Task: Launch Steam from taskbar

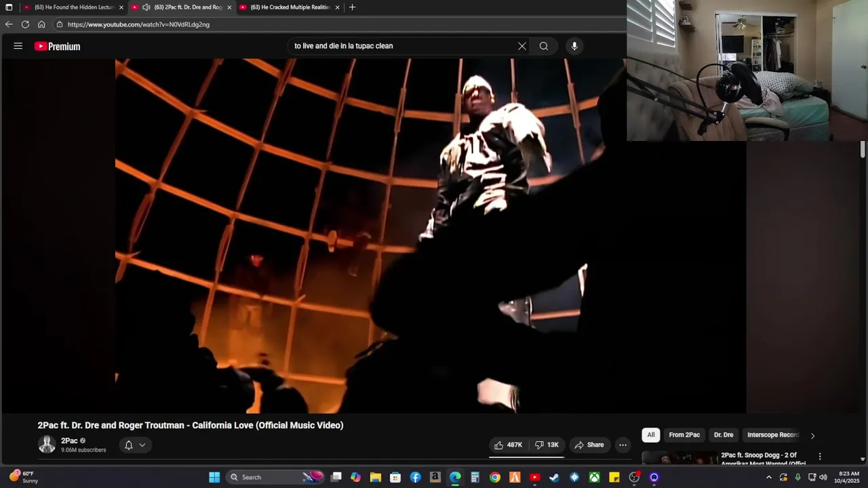Action: click(554, 477)
